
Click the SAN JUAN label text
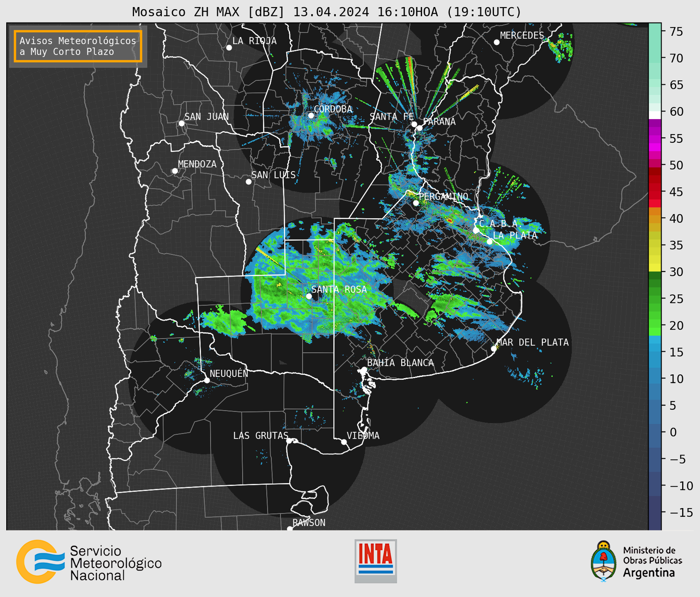(x=207, y=117)
